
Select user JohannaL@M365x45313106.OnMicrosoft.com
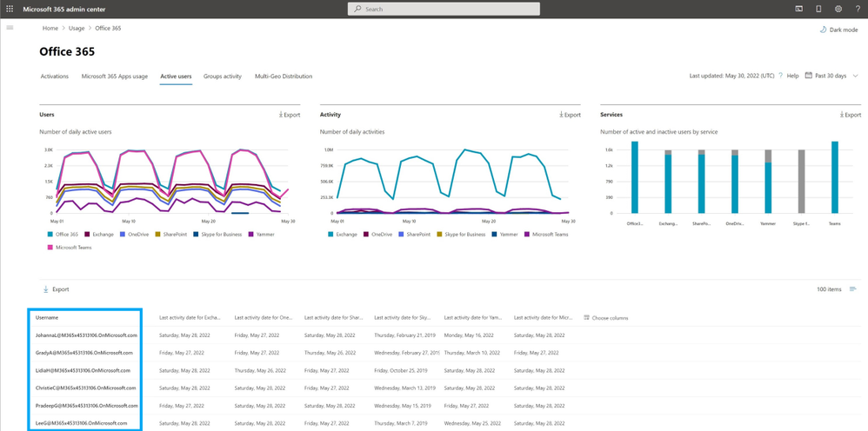(86, 335)
